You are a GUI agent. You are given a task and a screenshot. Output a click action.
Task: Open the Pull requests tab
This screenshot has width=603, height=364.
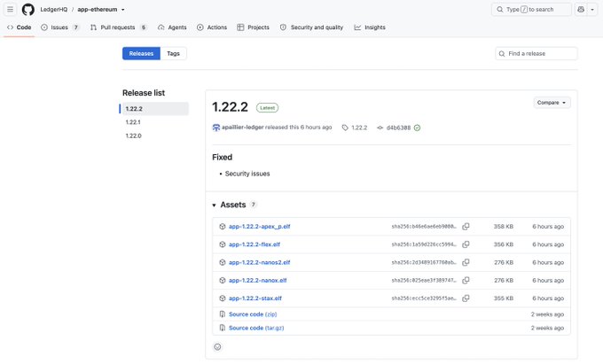coord(119,27)
